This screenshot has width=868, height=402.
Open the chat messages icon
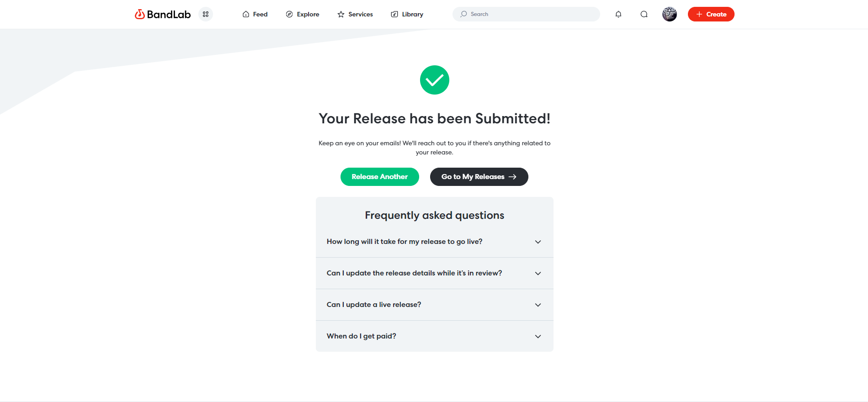pyautogui.click(x=644, y=14)
